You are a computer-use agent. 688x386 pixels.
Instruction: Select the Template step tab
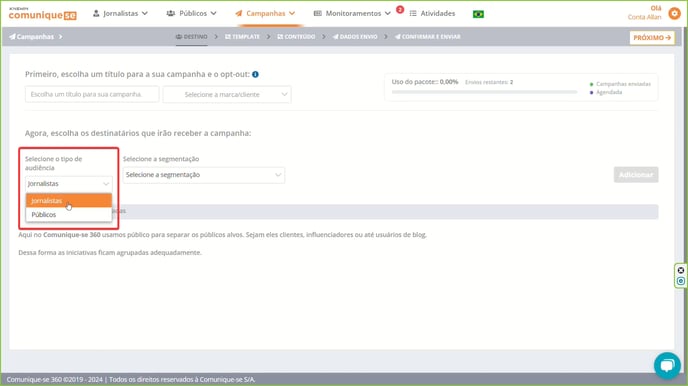[x=242, y=37]
